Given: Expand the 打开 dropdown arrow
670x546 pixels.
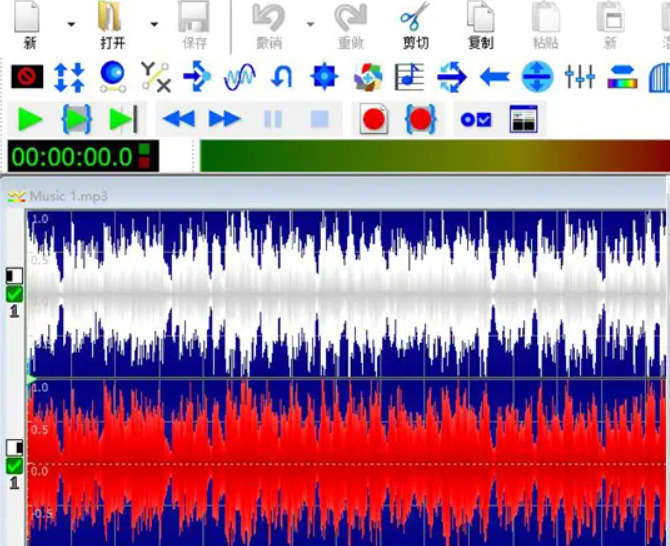Looking at the screenshot, I should point(154,24).
